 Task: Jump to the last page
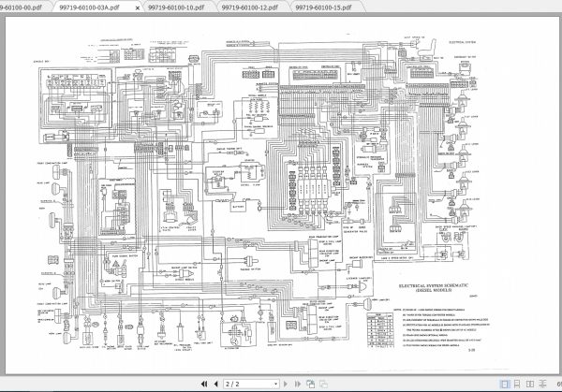click(298, 384)
